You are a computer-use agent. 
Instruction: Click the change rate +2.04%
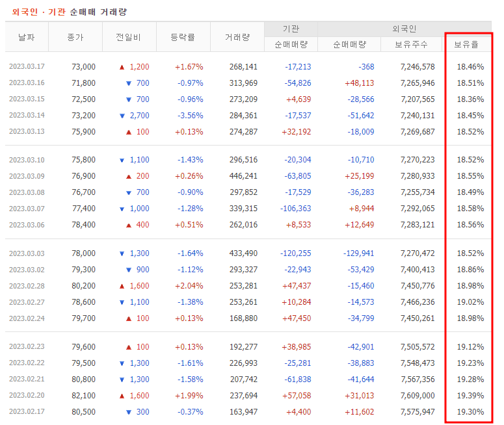click(x=189, y=286)
